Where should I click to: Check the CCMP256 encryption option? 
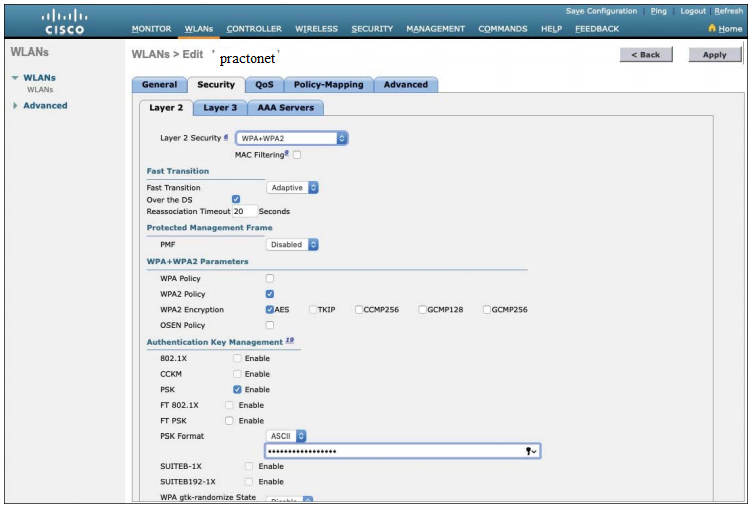click(359, 309)
